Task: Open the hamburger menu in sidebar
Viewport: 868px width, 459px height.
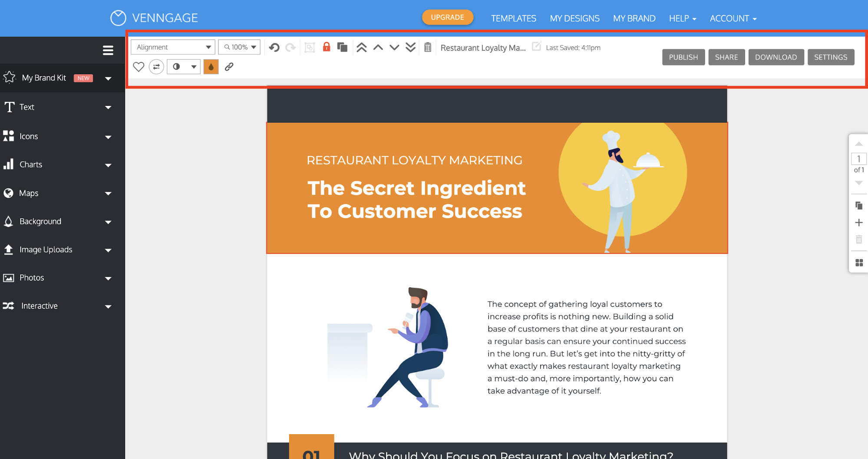Action: click(108, 50)
